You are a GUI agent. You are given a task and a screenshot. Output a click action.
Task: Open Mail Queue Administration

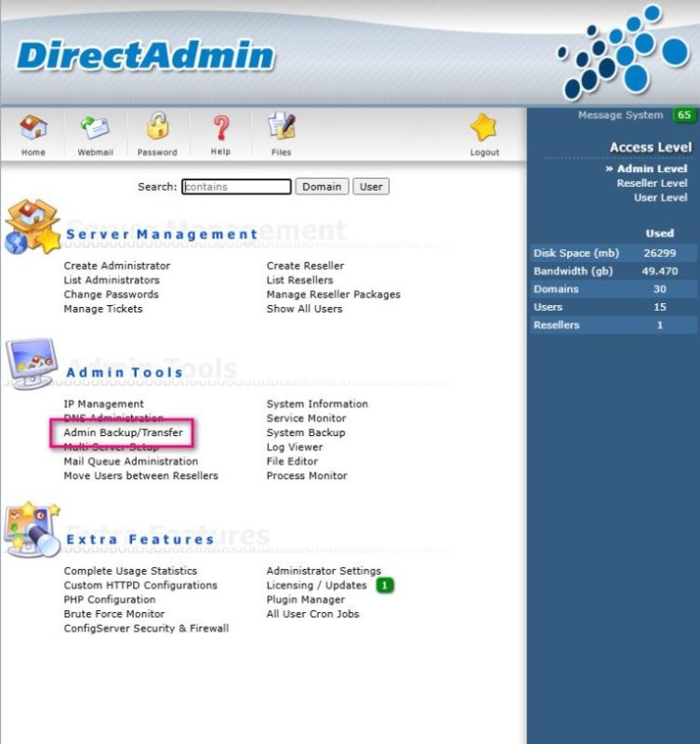[130, 461]
